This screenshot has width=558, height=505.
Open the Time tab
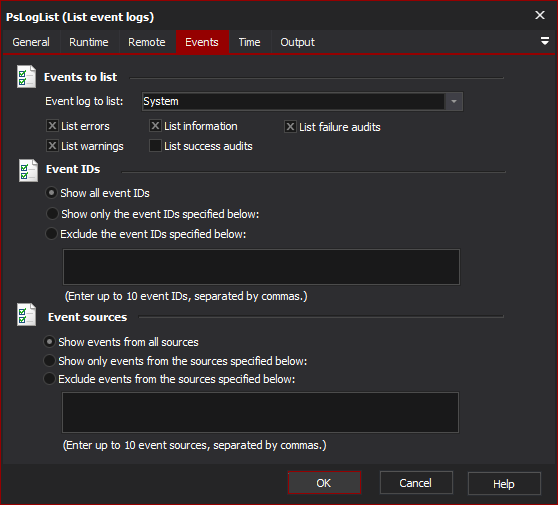(x=249, y=42)
